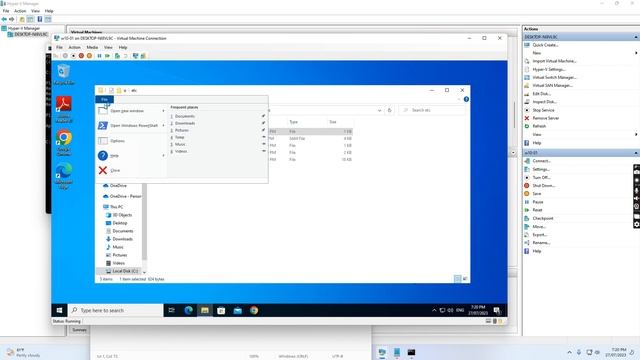Show hidden tray icons in VM taskbar
This screenshot has height=360, width=640.
434,311
